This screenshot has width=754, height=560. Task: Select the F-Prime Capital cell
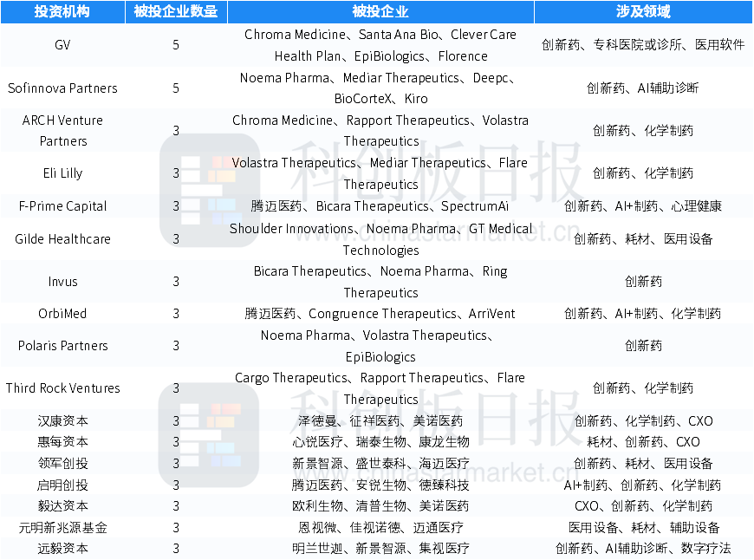click(x=62, y=206)
